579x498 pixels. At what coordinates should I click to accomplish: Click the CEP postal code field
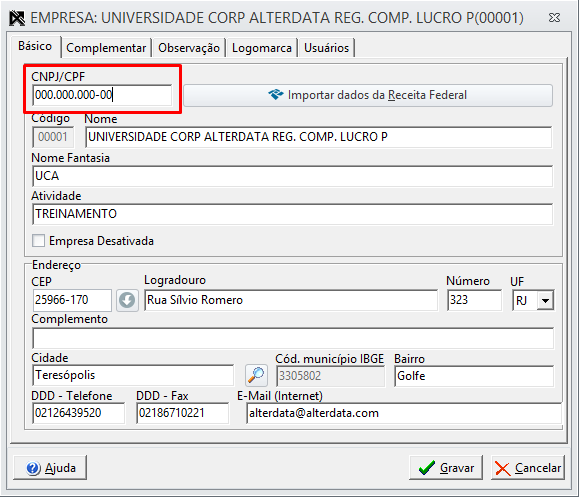point(72,300)
